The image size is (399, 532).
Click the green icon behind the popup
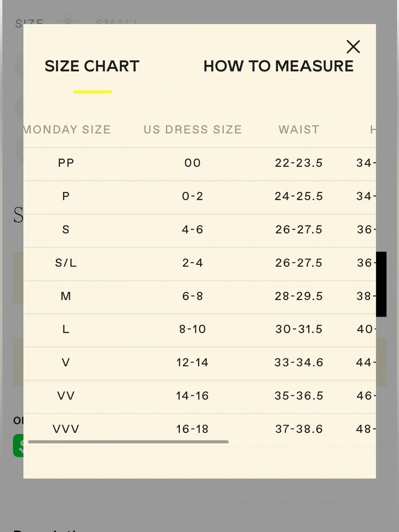pos(18,445)
